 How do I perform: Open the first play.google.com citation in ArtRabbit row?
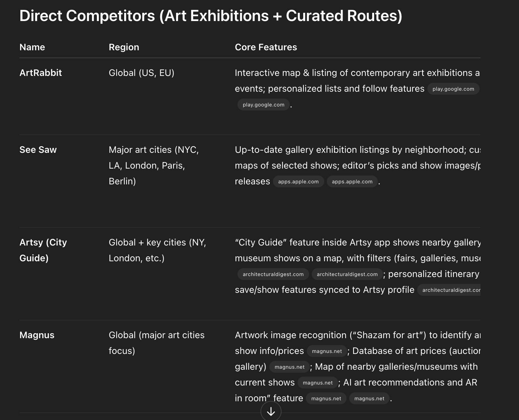(453, 89)
